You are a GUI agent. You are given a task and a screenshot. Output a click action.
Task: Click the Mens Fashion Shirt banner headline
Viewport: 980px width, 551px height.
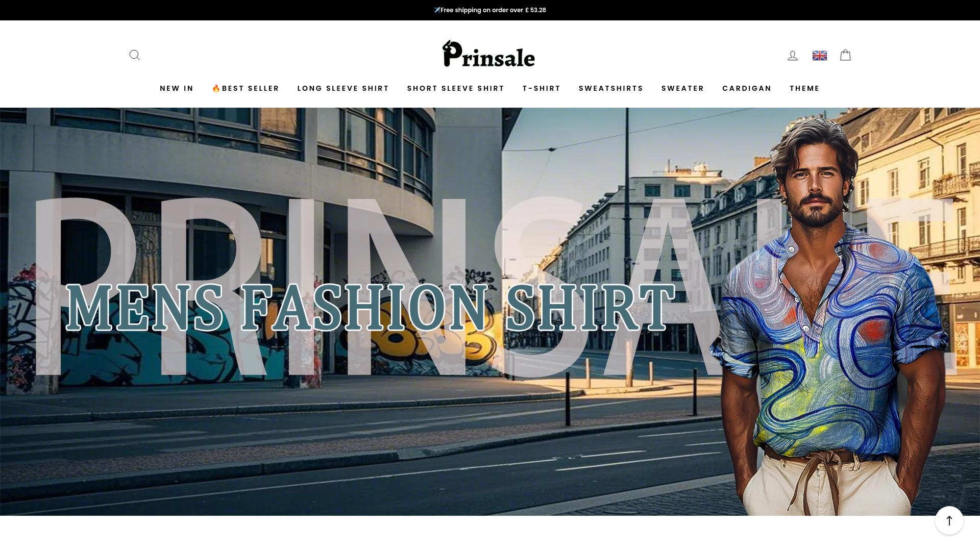371,307
